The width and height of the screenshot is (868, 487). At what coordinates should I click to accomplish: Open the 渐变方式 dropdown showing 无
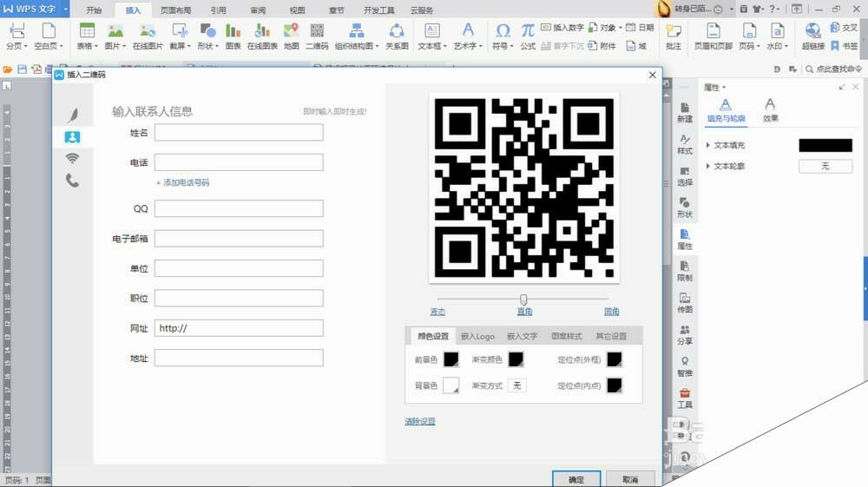(x=517, y=385)
